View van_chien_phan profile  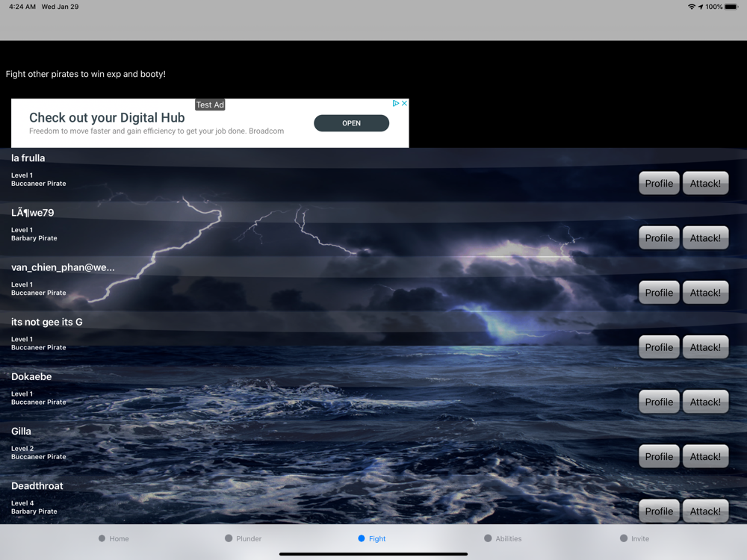[x=659, y=293]
